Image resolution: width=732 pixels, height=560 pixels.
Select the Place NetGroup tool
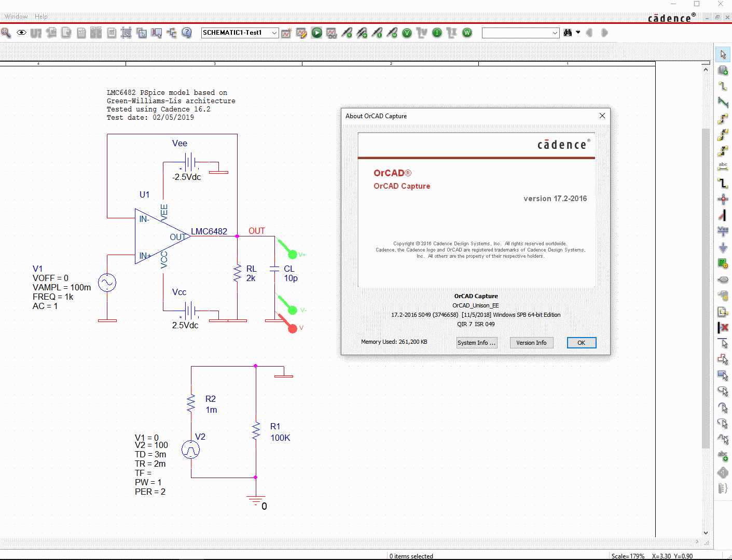point(723,102)
